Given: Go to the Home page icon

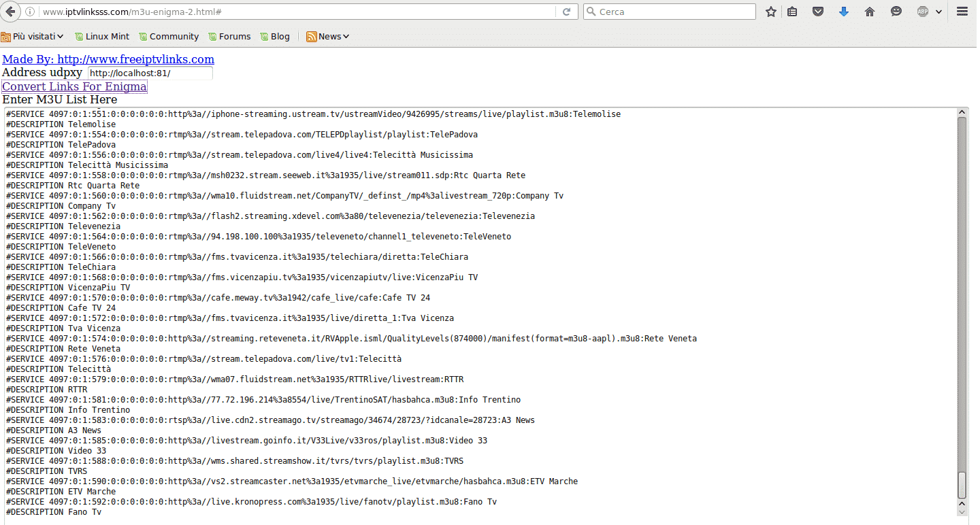Looking at the screenshot, I should click(870, 12).
